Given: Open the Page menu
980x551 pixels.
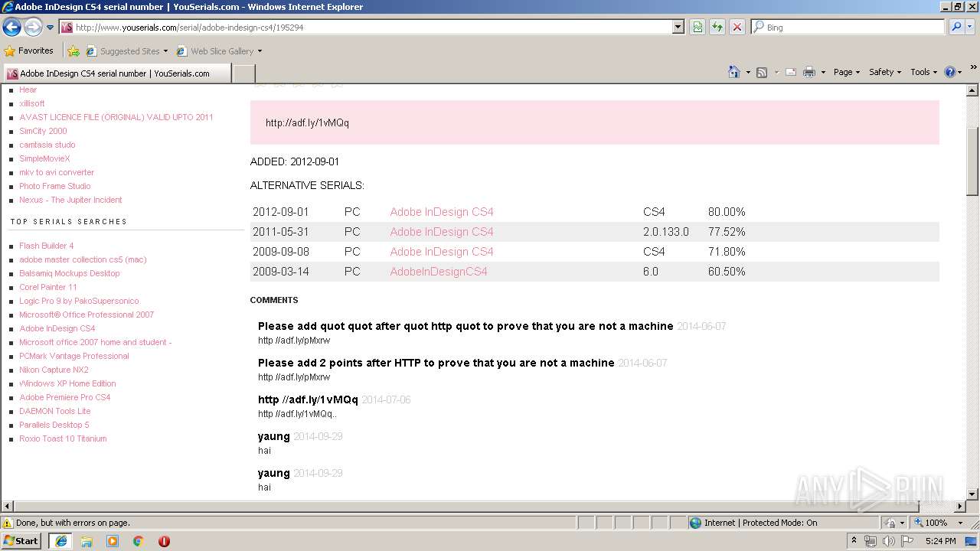Looking at the screenshot, I should [846, 72].
